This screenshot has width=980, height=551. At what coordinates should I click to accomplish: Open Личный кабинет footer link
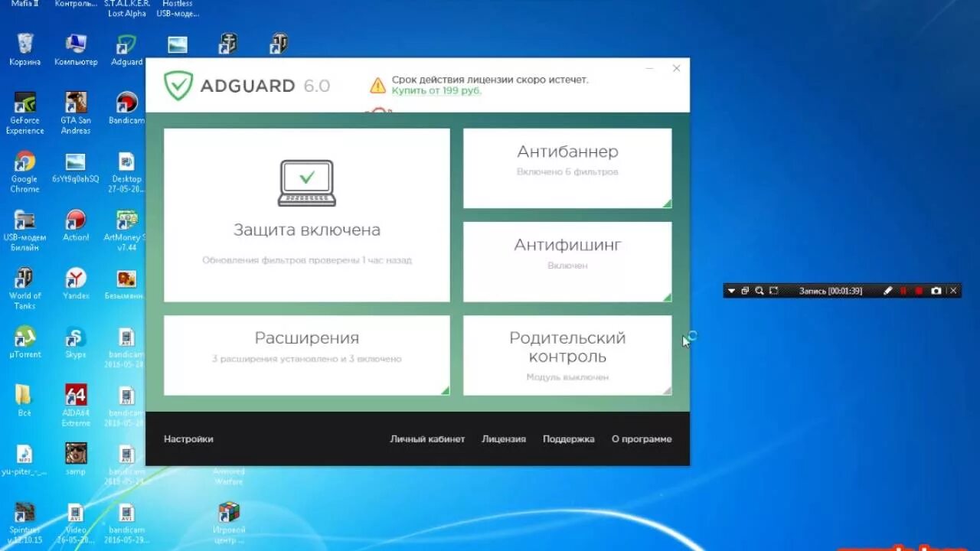click(x=427, y=439)
